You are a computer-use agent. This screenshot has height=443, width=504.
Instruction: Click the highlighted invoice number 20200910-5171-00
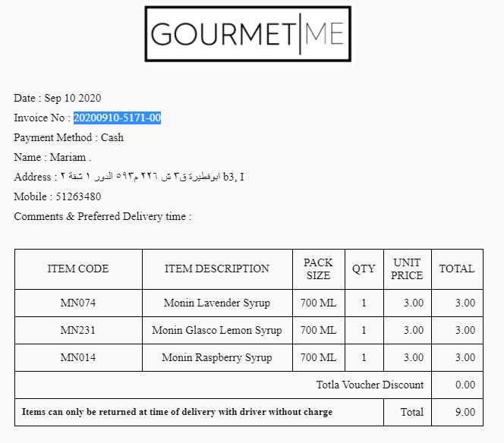point(117,118)
